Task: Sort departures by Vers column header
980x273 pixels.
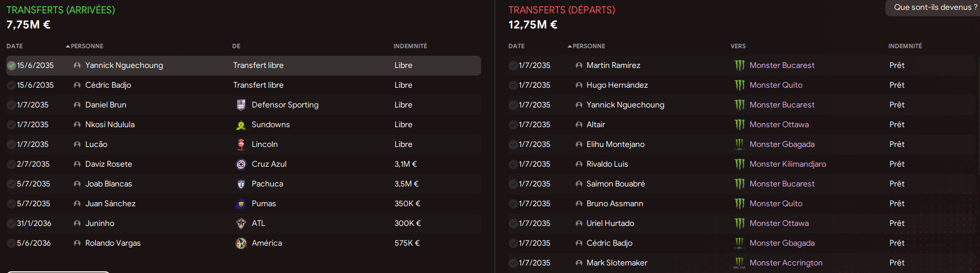Action: click(738, 46)
